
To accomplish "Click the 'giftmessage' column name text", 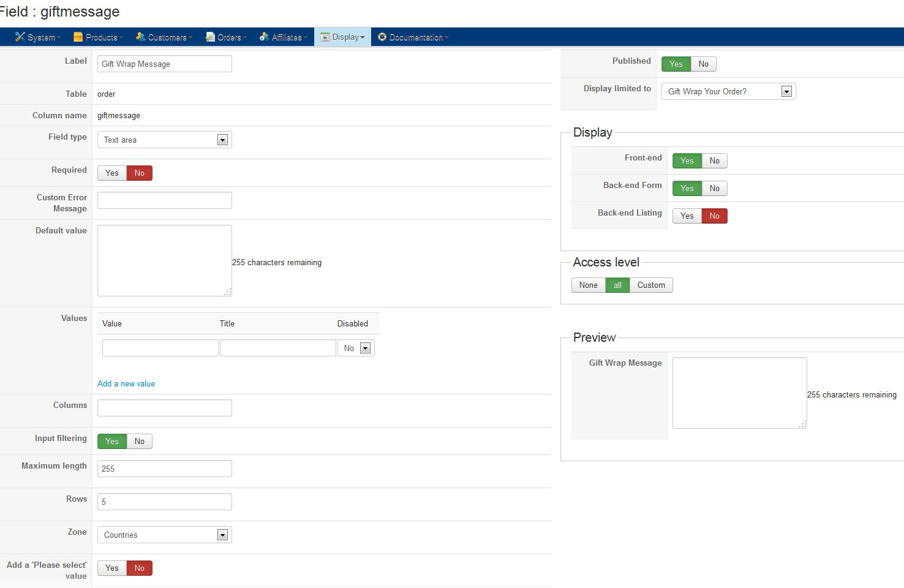I will coord(119,116).
